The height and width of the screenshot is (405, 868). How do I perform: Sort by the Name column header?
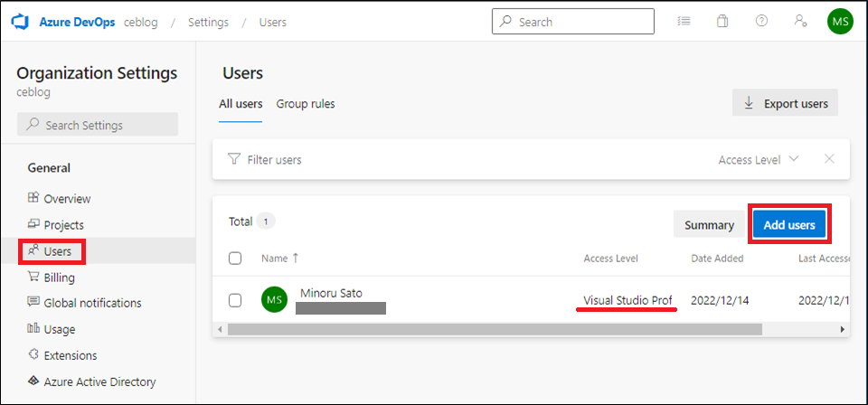point(275,259)
